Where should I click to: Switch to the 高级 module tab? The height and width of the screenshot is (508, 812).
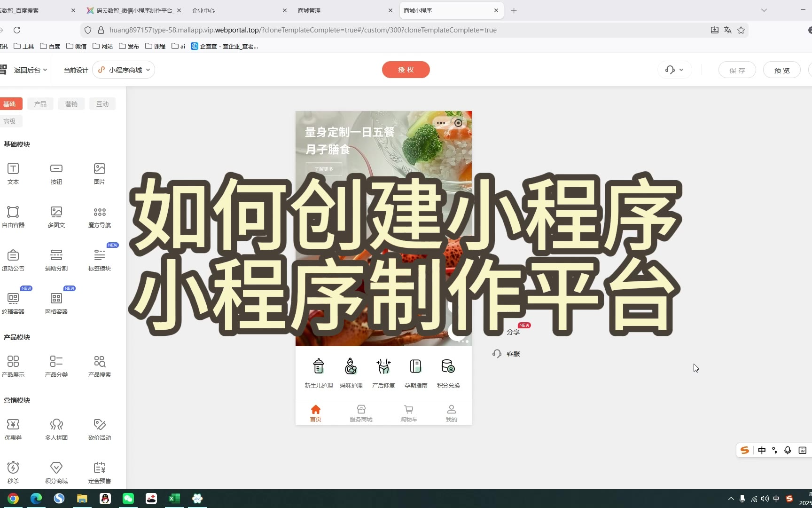click(x=9, y=121)
